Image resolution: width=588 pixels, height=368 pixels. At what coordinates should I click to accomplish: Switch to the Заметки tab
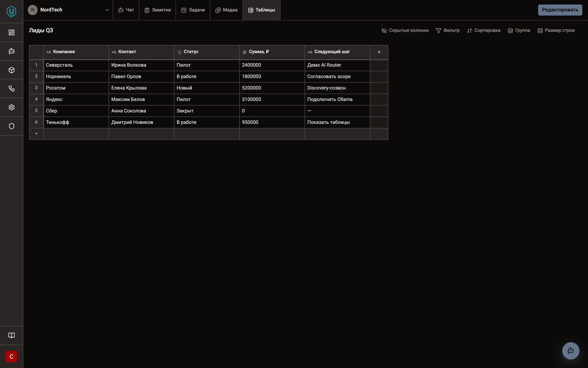pos(157,10)
